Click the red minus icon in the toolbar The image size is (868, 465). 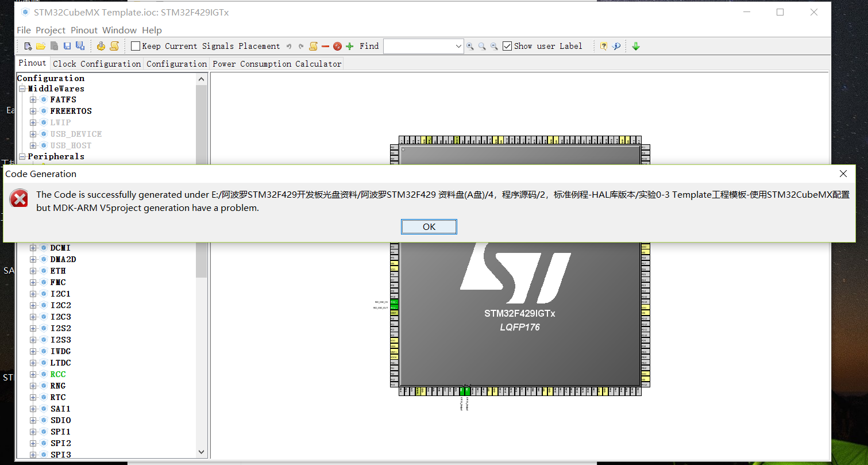[325, 46]
